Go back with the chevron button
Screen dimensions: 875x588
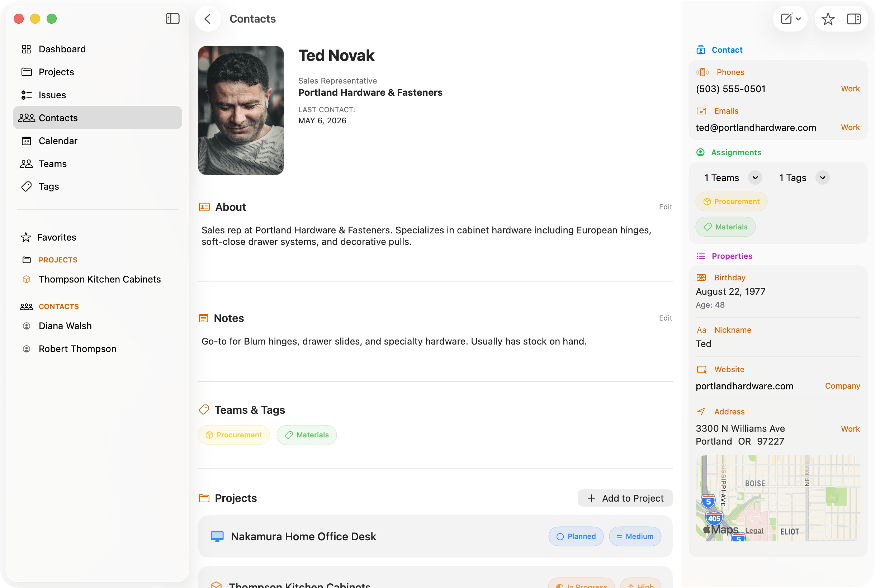[208, 19]
